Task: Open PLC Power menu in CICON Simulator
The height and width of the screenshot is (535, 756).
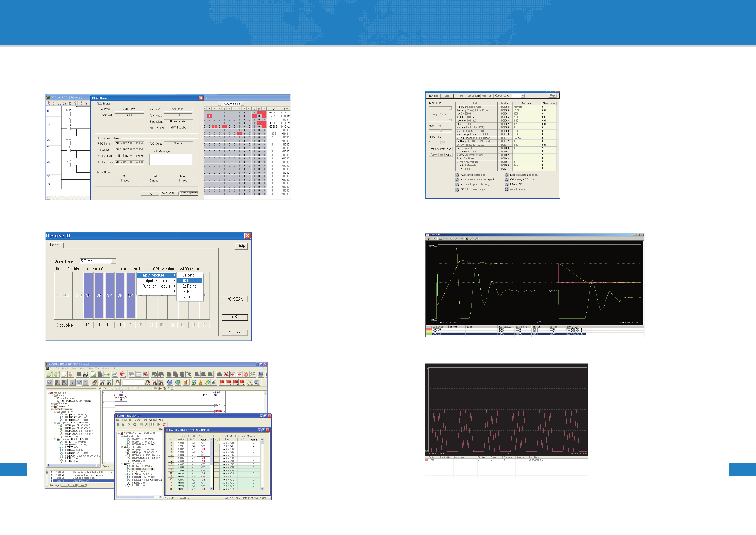Action: [134, 420]
